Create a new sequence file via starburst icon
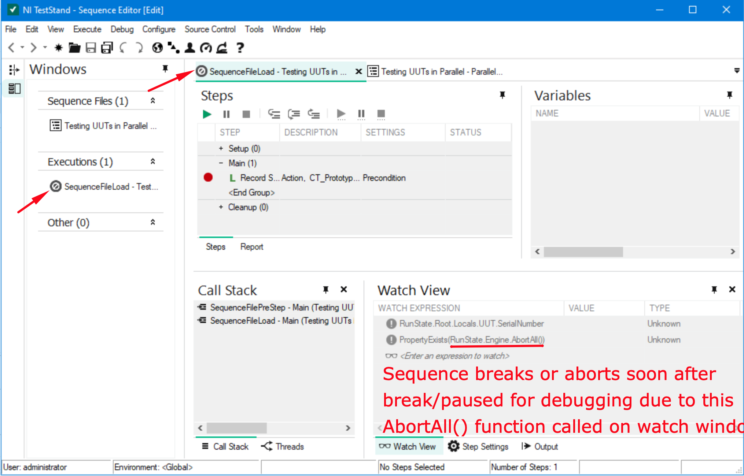 point(58,47)
